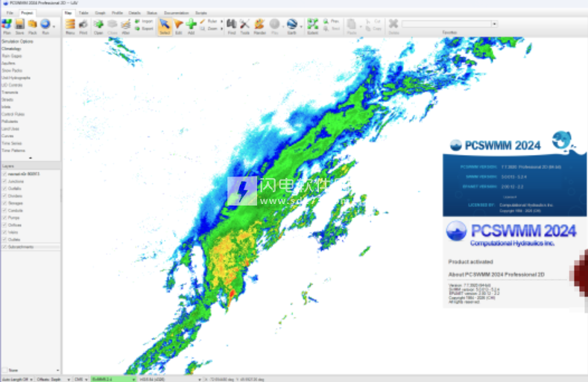This screenshot has width=588, height=382.
Task: Uncheck the Conduits layer checkbox
Action: [4, 209]
